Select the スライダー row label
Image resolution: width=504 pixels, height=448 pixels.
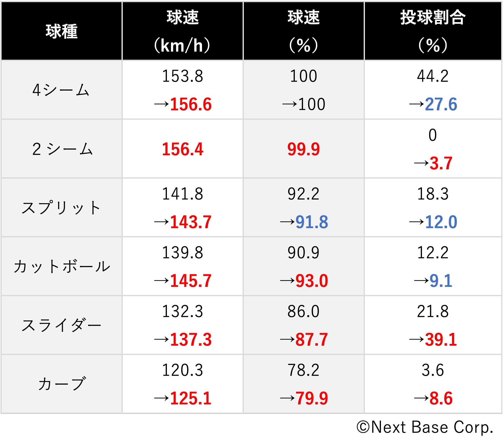click(x=61, y=325)
